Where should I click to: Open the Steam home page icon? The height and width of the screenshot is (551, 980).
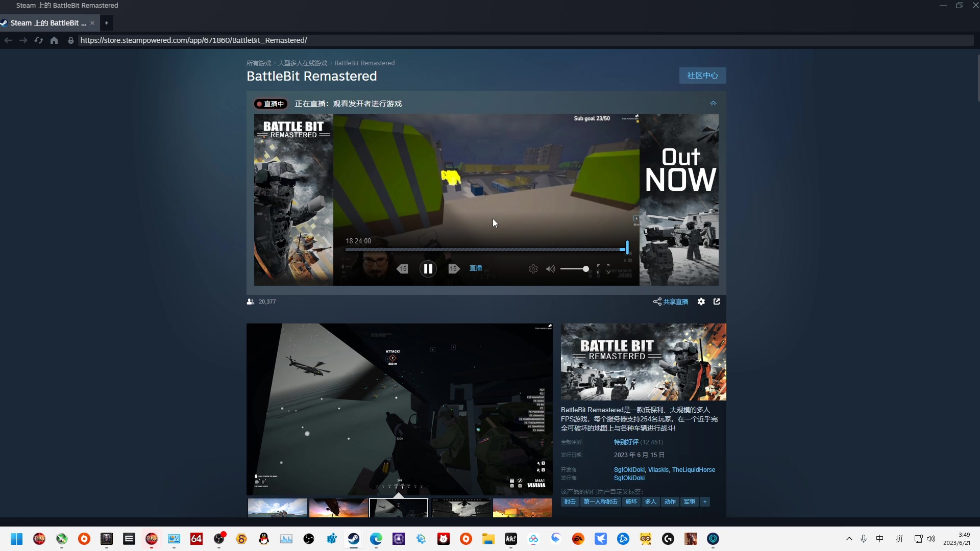point(54,40)
